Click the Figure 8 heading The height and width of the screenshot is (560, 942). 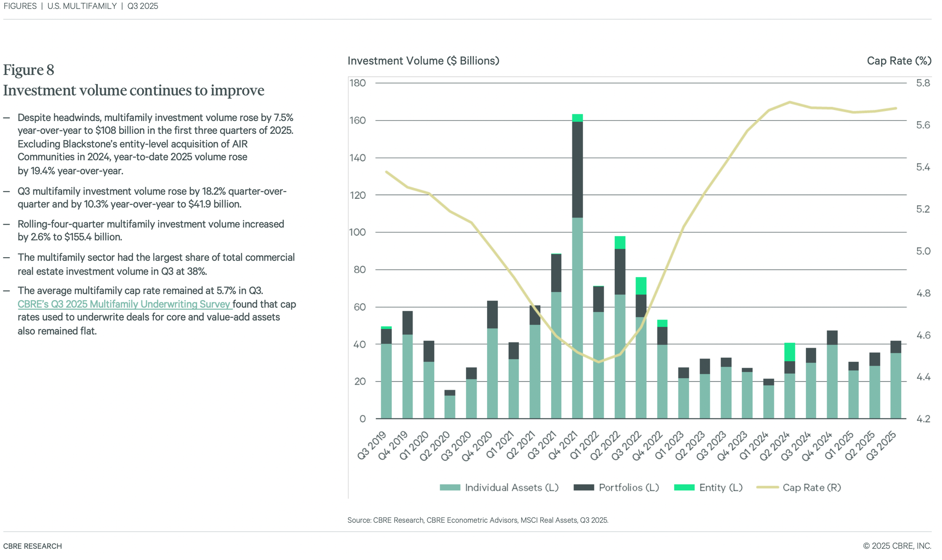click(29, 70)
